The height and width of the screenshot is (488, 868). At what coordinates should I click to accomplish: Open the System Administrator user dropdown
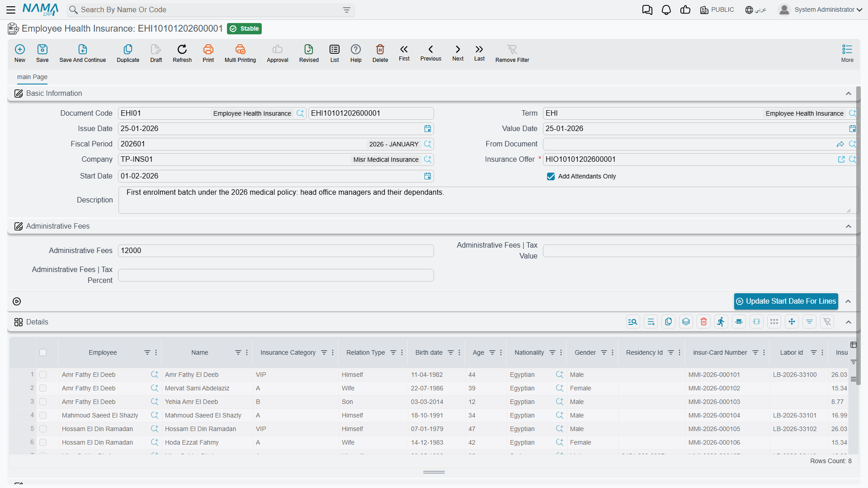[x=820, y=9]
